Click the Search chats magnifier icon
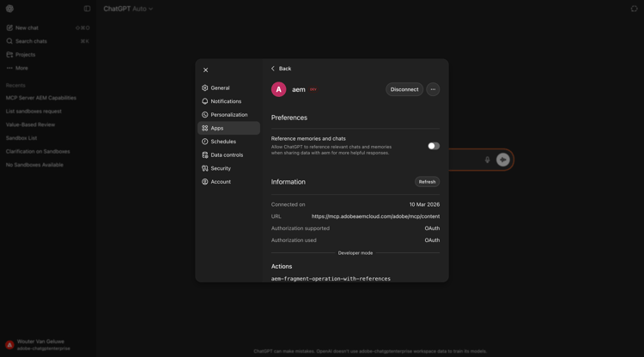The height and width of the screenshot is (357, 644). tap(9, 41)
